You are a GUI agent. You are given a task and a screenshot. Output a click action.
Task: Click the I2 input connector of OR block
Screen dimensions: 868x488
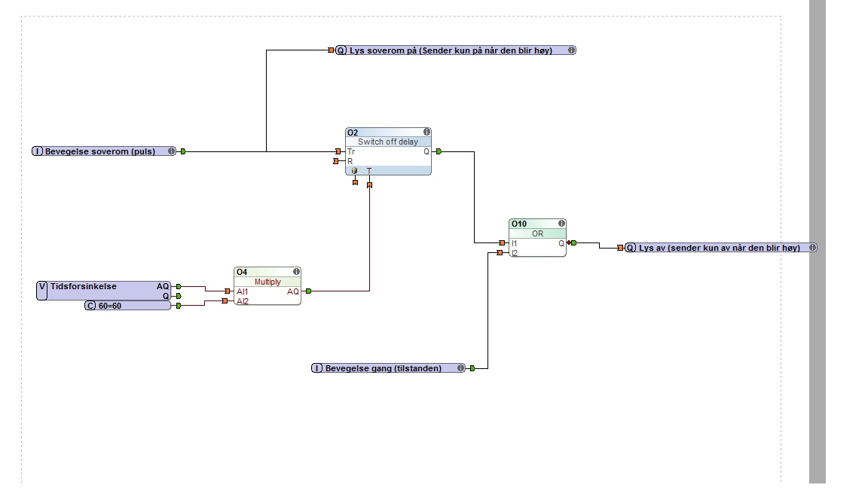pyautogui.click(x=500, y=253)
